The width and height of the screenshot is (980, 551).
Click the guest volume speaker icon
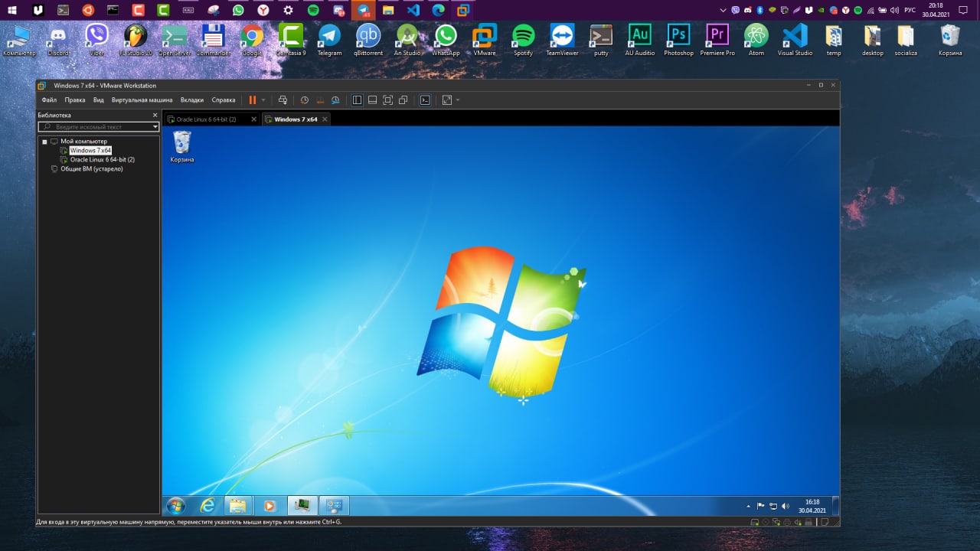(x=786, y=506)
